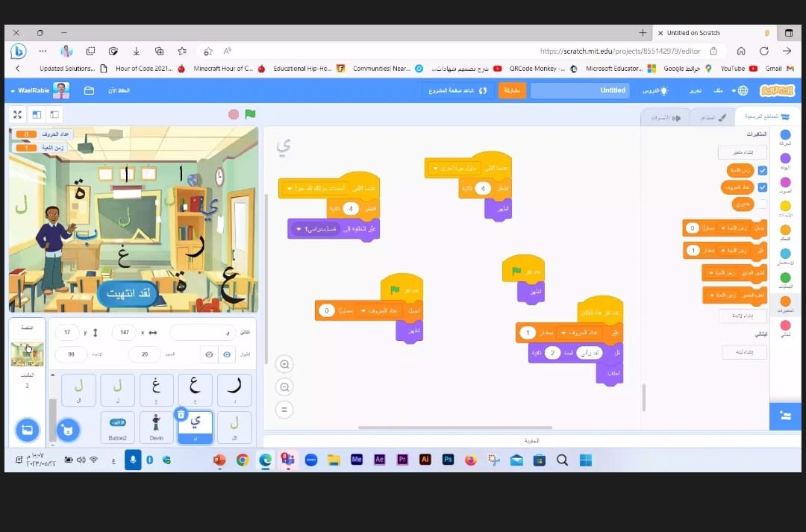Click the Scratch logo
The height and width of the screenshot is (532, 806).
tap(777, 90)
